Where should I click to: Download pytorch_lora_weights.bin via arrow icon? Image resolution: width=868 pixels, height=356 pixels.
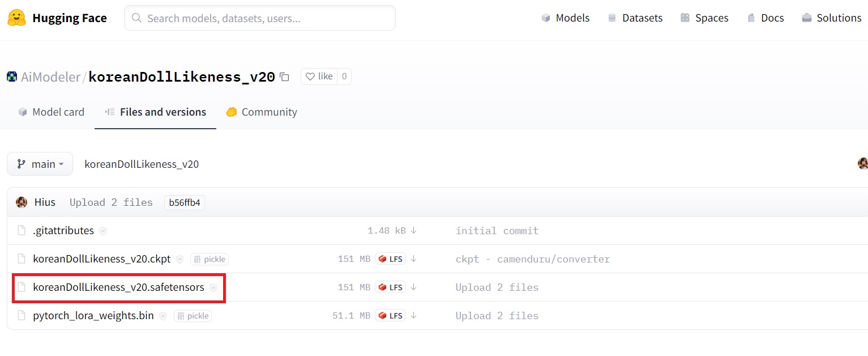(414, 316)
